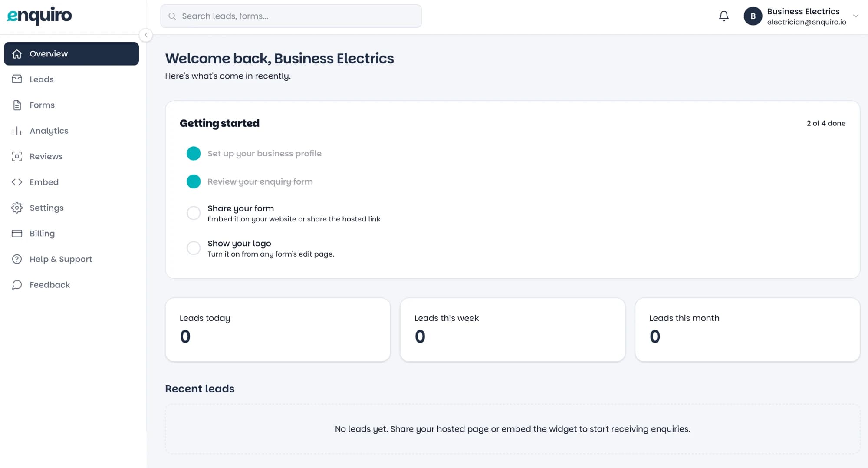This screenshot has width=868, height=468.
Task: Click the Reviews scan icon
Action: click(x=17, y=156)
